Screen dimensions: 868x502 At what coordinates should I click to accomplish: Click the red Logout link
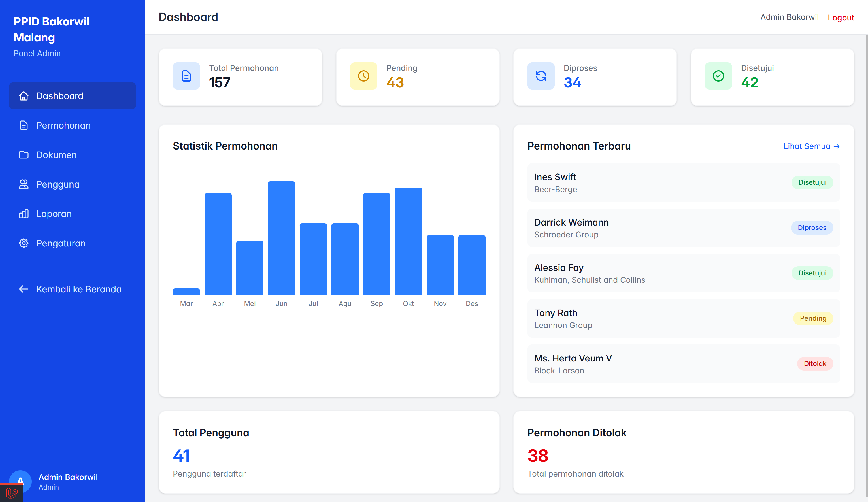click(841, 17)
